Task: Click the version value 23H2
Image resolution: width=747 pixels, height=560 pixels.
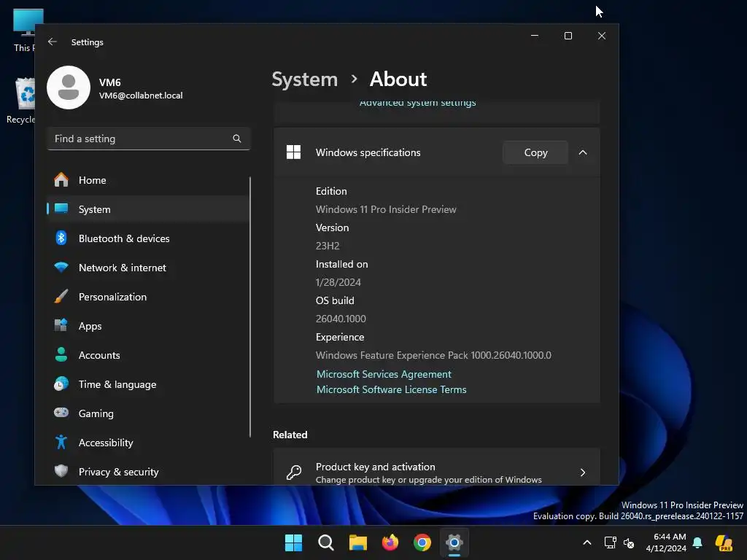Action: click(x=328, y=246)
